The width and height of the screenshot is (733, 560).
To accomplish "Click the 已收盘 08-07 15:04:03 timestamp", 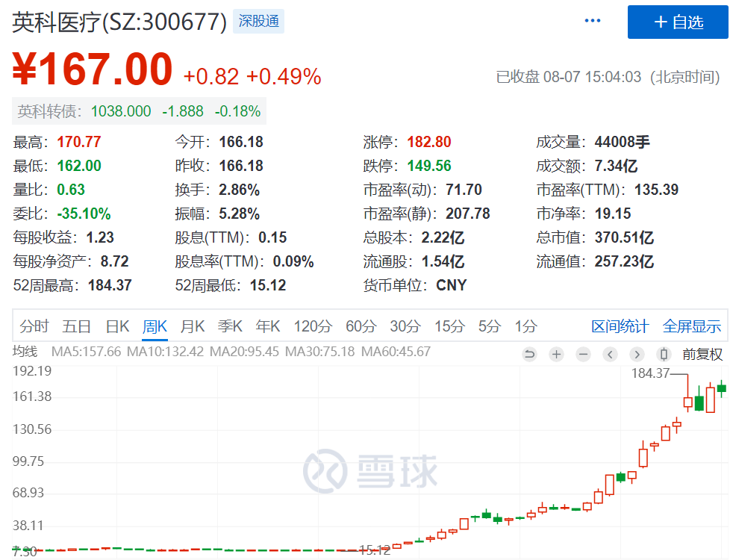I will coord(608,77).
